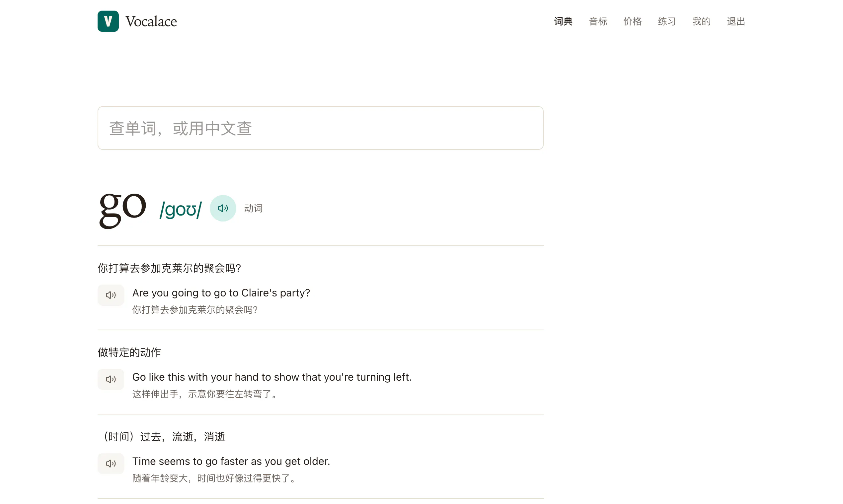The height and width of the screenshot is (504, 843).
Task: Focus the 查单词 search input field
Action: coord(320,128)
